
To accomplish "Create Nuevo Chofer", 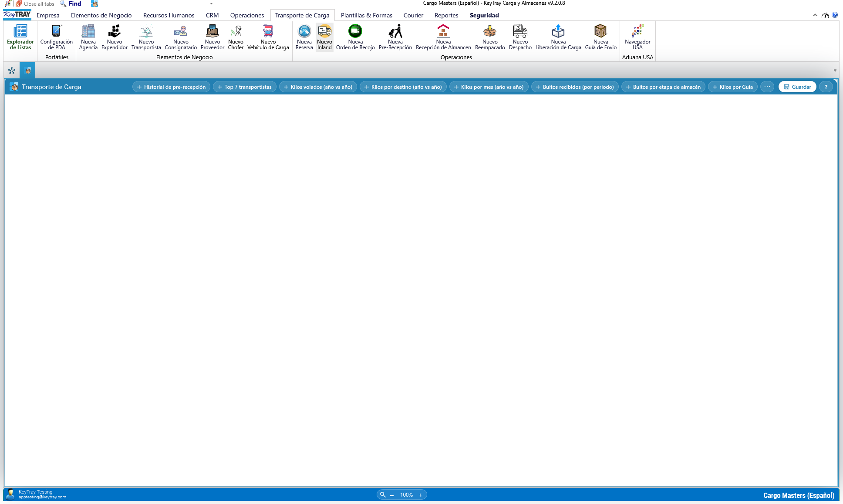I will tap(236, 37).
